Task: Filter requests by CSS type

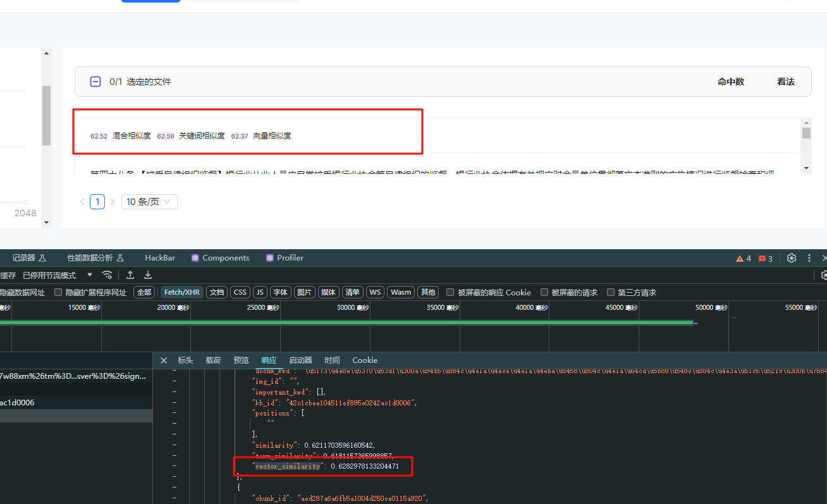Action: pyautogui.click(x=240, y=292)
